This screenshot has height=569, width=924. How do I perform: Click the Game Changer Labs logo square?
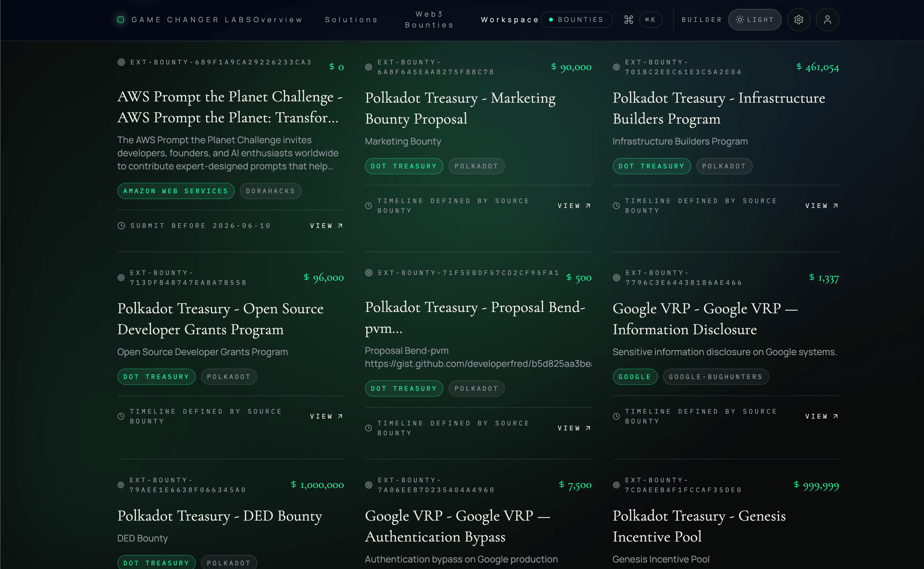121,20
